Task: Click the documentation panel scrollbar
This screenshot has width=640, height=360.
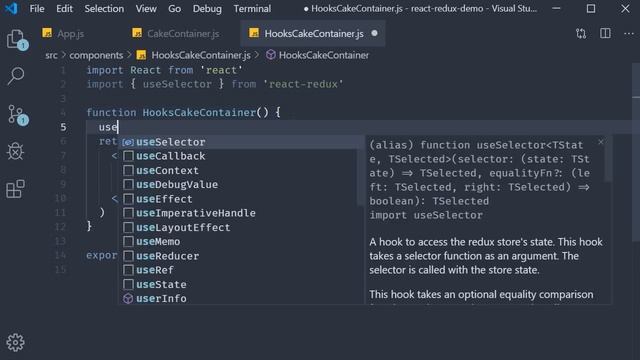Action: [608, 159]
